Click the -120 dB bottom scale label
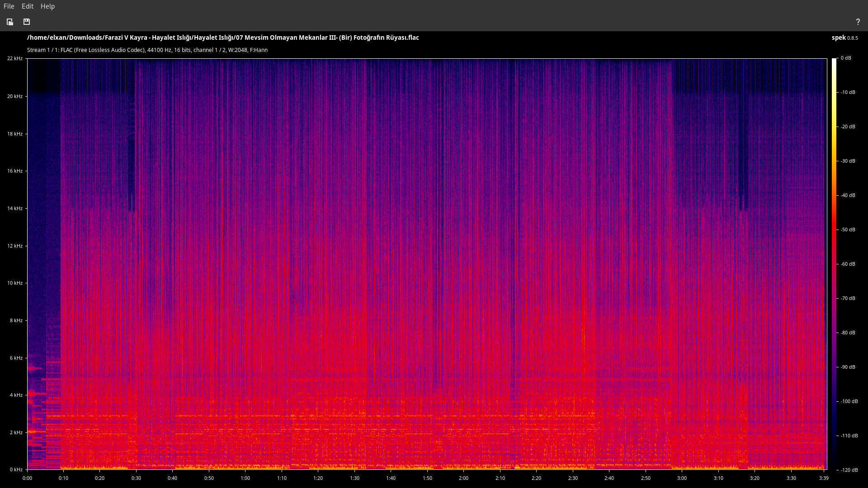The height and width of the screenshot is (488, 868). pyautogui.click(x=849, y=470)
